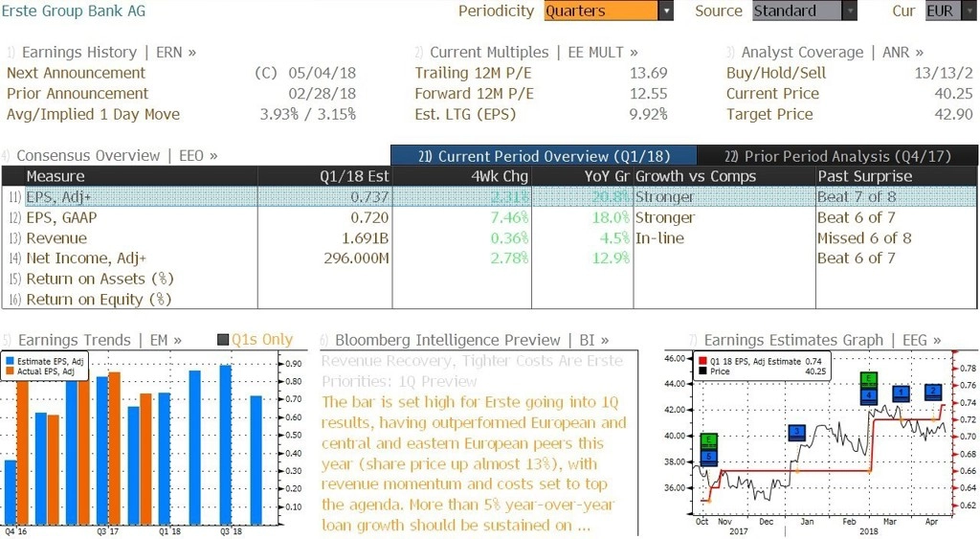This screenshot has height=539, width=980.
Task: Click Est. LTG (EPS) value 9.92%
Action: 648,115
